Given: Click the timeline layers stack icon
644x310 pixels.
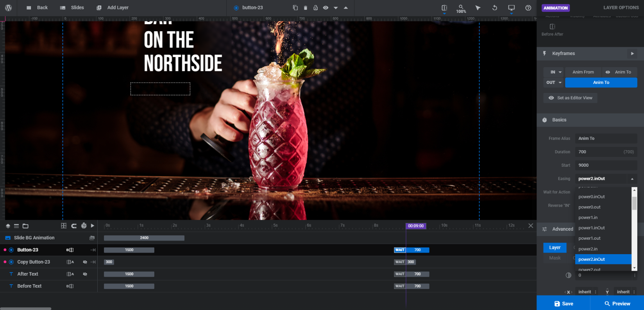Looking at the screenshot, I should click(8, 226).
